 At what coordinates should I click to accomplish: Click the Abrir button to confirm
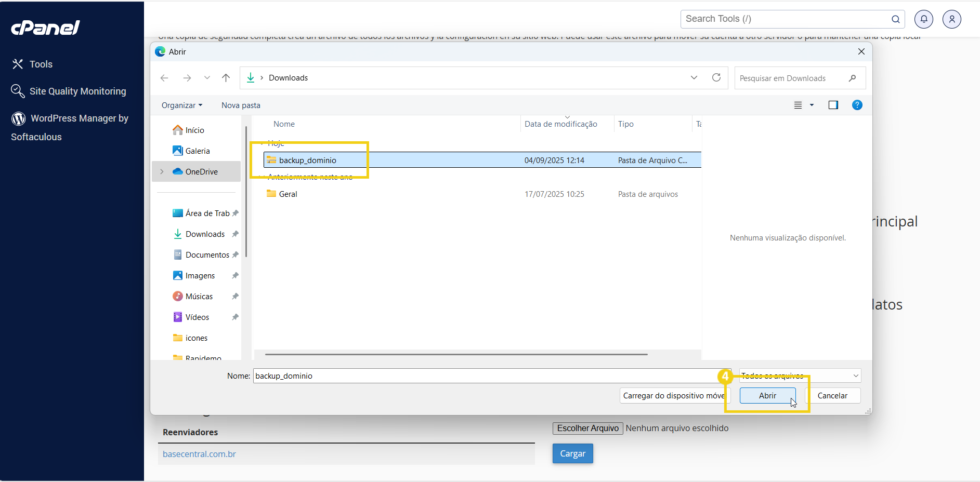click(767, 395)
